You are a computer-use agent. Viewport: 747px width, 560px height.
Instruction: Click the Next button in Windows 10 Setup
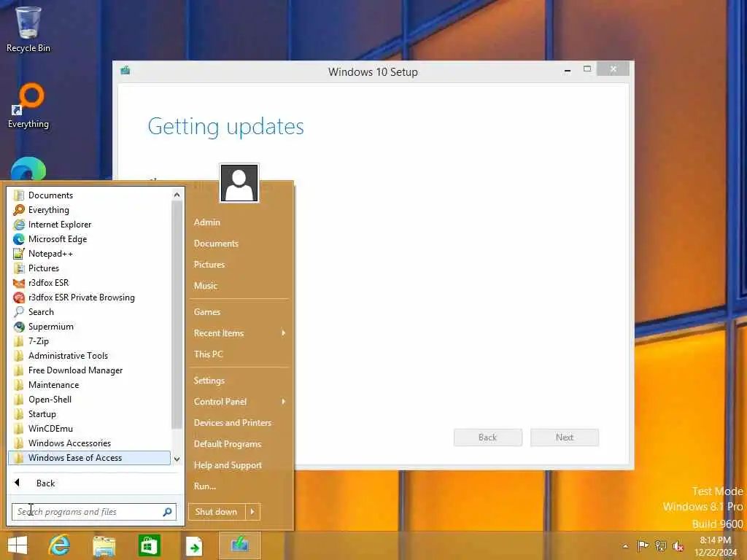click(x=565, y=437)
